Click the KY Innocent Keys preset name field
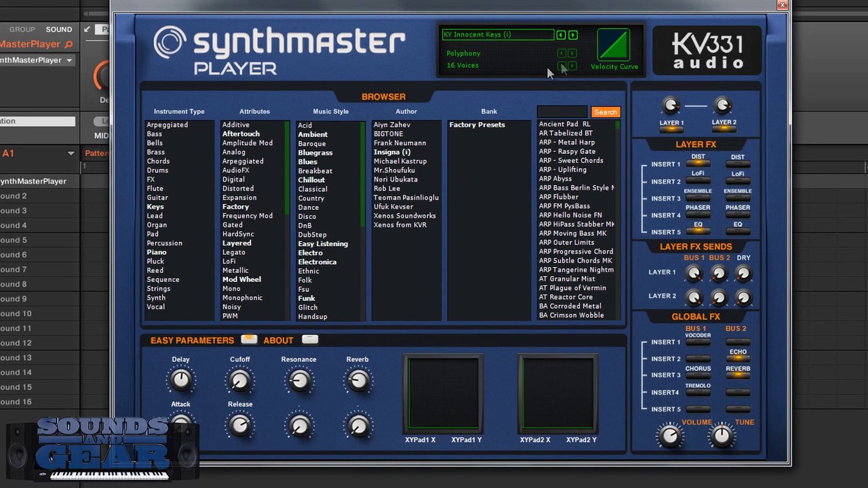This screenshot has height=488, width=868. tap(498, 35)
